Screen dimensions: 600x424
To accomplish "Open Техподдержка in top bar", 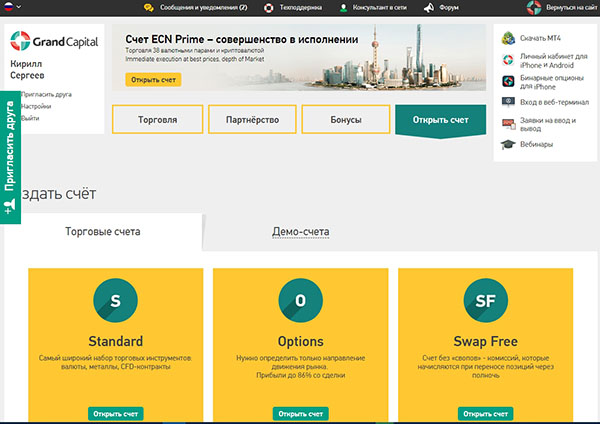I will coord(300,7).
